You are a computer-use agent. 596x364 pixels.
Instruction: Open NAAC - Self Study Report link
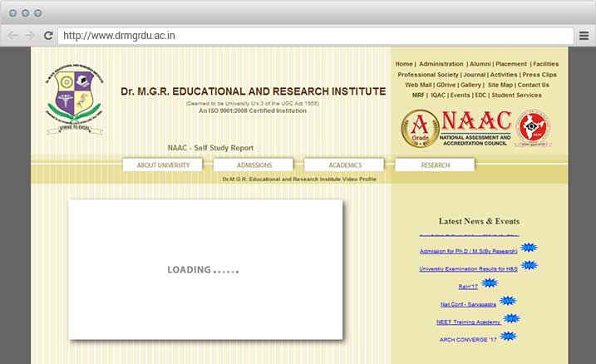click(x=210, y=148)
